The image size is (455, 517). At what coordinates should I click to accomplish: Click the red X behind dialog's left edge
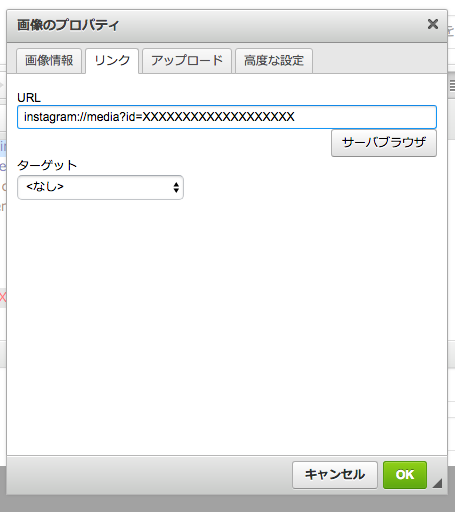coord(3,297)
